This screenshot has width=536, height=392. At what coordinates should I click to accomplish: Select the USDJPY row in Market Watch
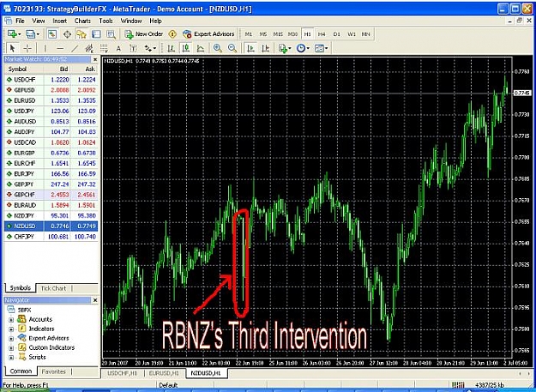51,111
